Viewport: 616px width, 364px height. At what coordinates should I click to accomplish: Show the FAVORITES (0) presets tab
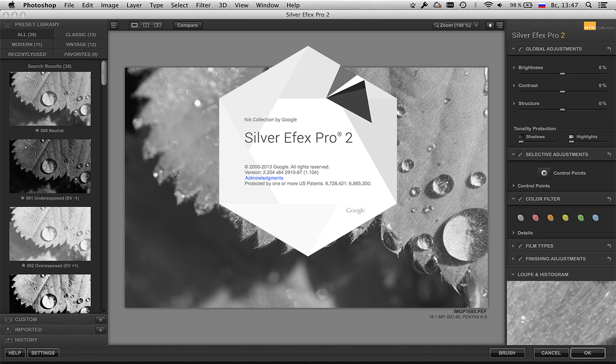point(80,55)
